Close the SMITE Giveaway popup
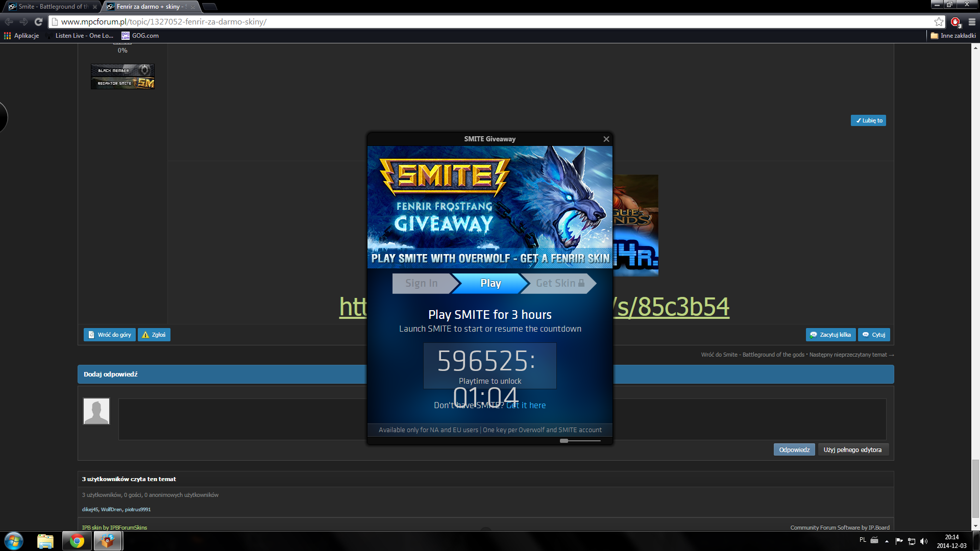Screen dimensions: 980x551 (x=606, y=139)
